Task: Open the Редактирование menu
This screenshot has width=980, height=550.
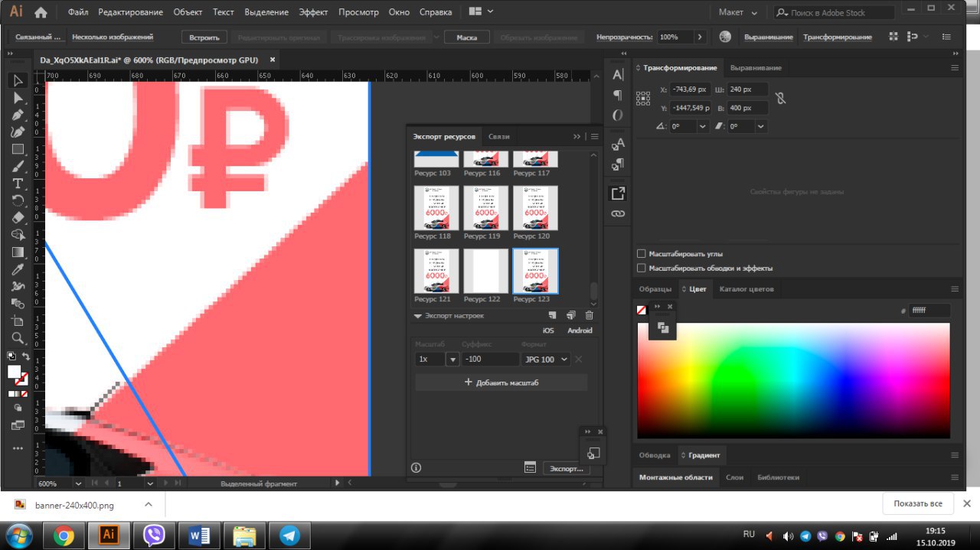Action: [x=131, y=12]
